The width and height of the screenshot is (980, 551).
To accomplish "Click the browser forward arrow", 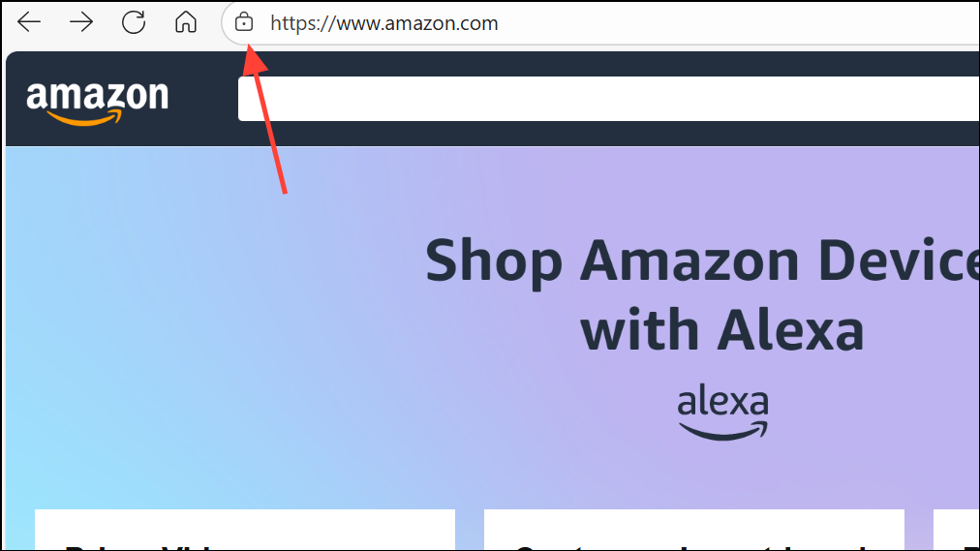I will pos(81,22).
